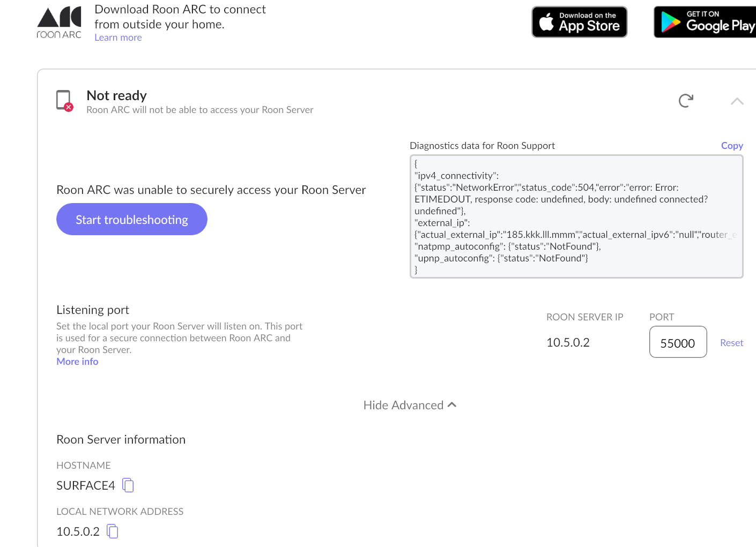Click the Roon Server information heading

121,439
